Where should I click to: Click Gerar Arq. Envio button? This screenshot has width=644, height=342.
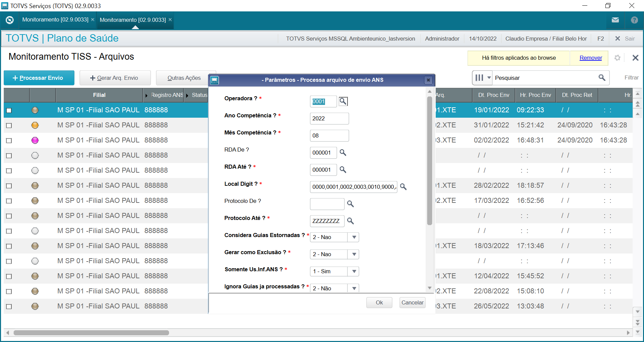click(x=115, y=78)
